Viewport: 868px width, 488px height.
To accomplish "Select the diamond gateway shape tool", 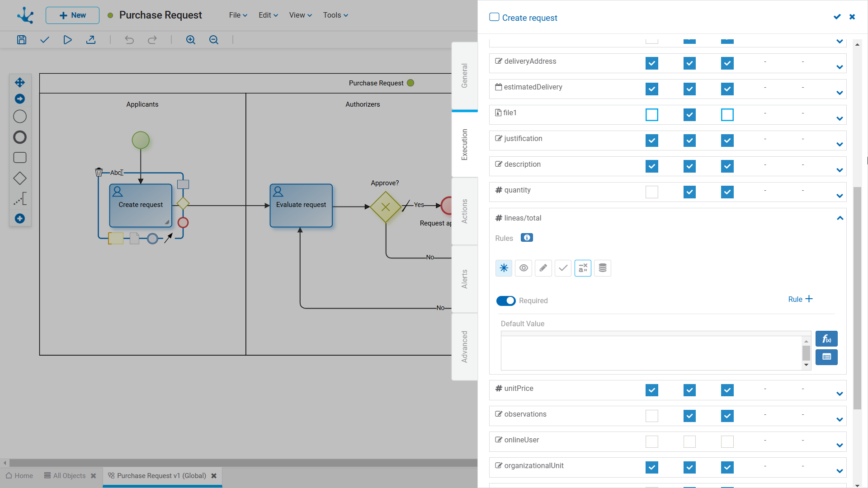I will (x=20, y=178).
